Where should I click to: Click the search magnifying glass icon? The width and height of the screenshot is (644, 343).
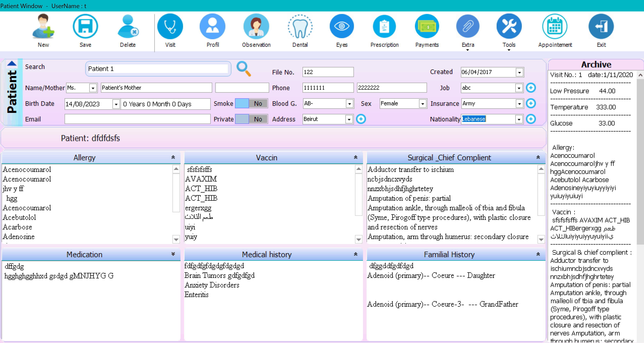click(244, 68)
